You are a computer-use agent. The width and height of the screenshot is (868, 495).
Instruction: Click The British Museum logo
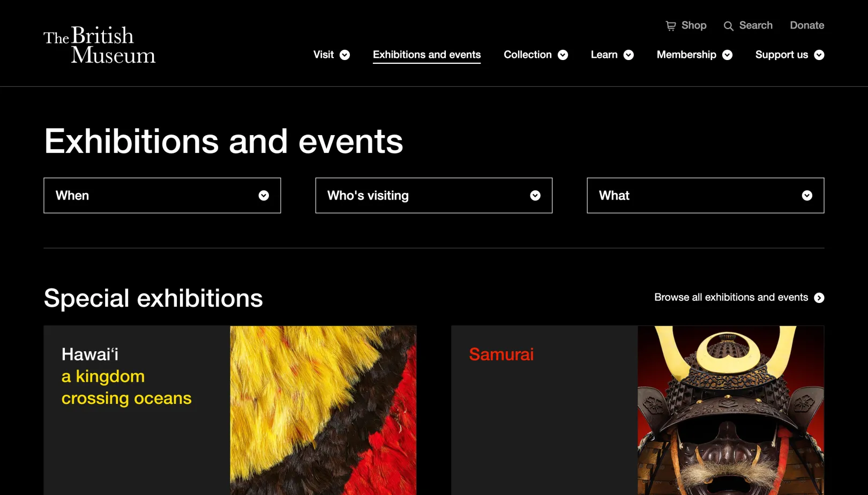pos(100,45)
